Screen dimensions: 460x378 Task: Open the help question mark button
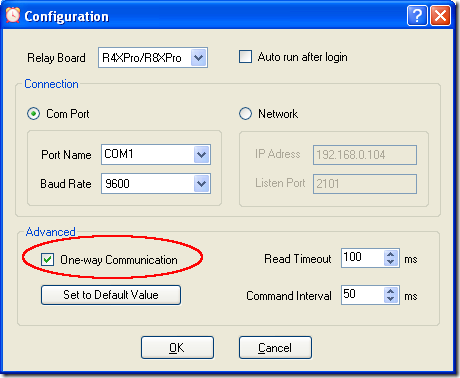[417, 16]
